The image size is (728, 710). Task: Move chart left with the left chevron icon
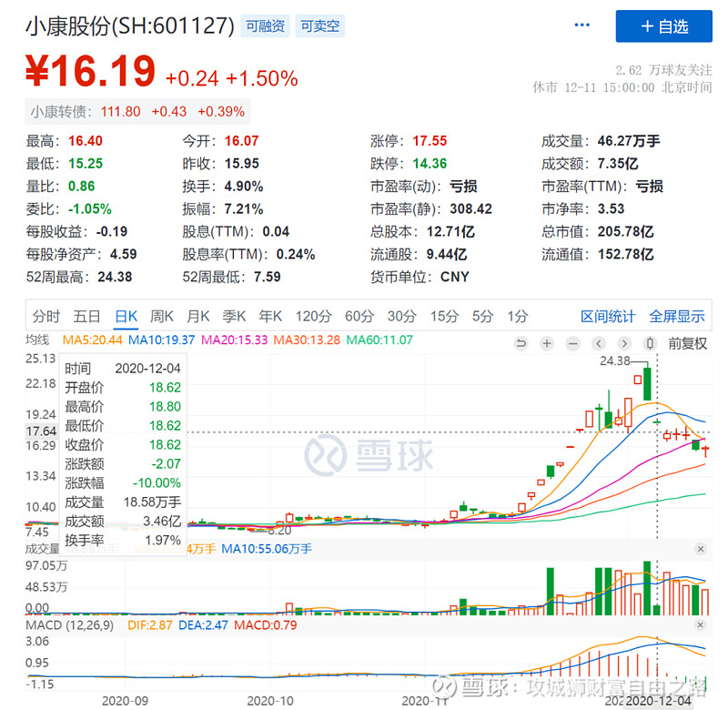pyautogui.click(x=599, y=344)
